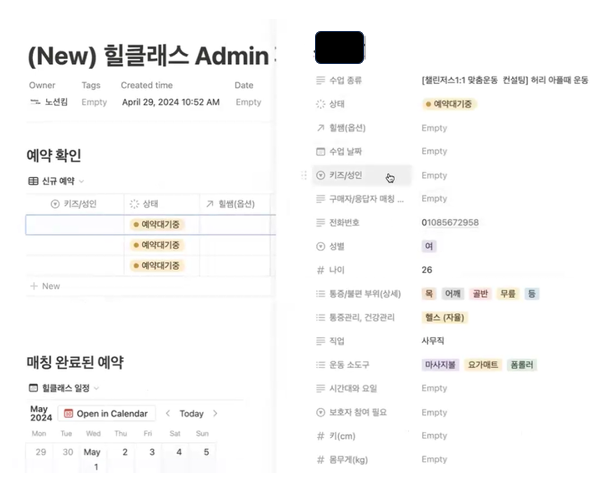Click the 요가매트 tag
The width and height of the screenshot is (605, 502).
(x=483, y=365)
